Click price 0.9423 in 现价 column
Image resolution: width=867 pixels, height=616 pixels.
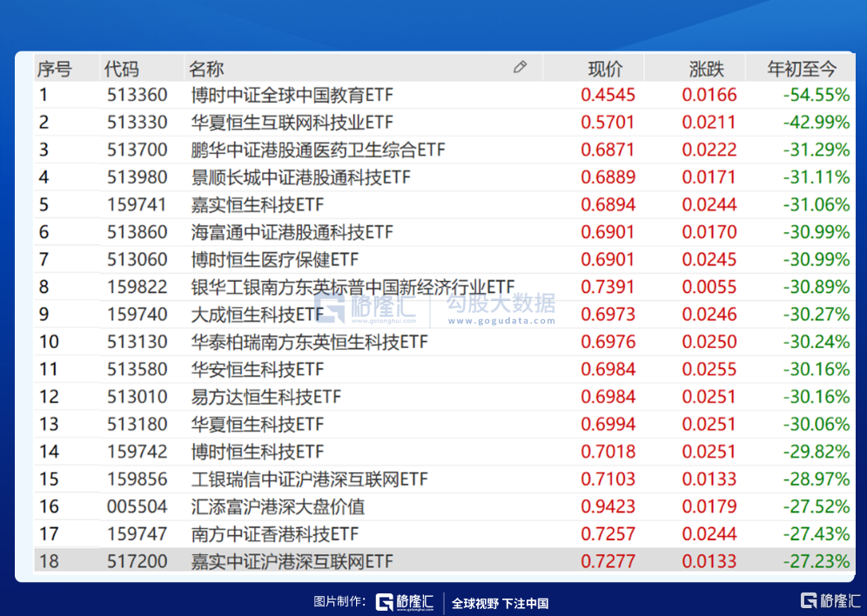tap(608, 506)
